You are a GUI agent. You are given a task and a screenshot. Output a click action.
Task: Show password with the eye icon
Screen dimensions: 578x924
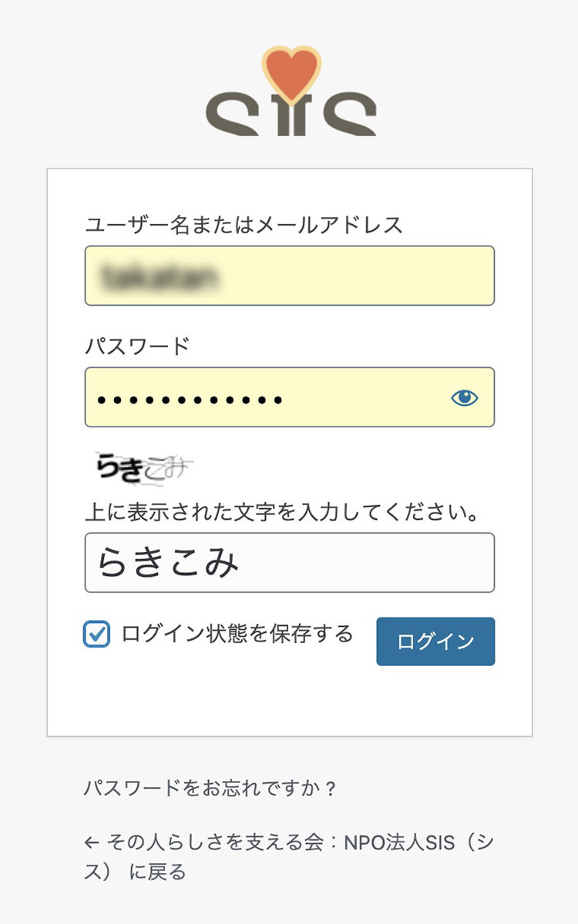click(x=464, y=397)
